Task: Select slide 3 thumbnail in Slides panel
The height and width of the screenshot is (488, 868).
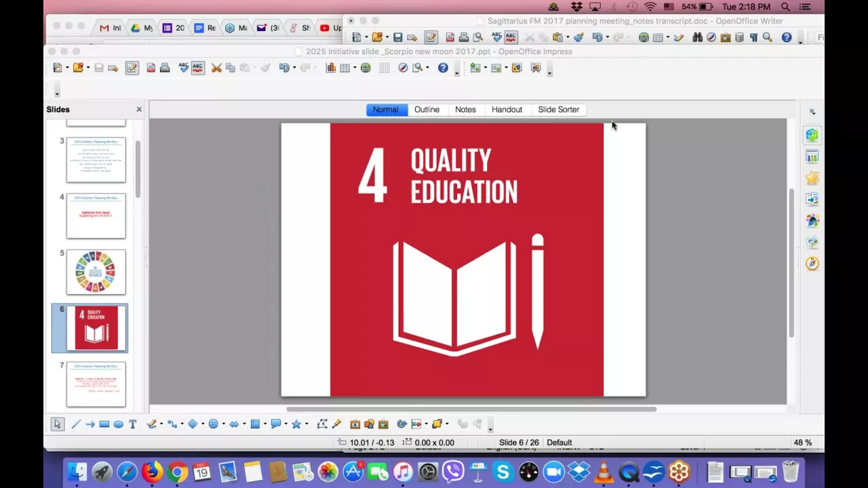Action: 96,159
